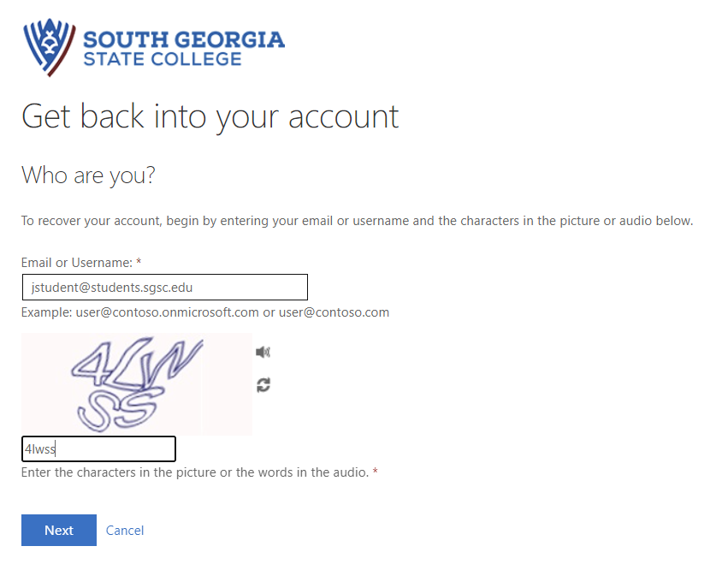Click the "Email or Username:" field label
Image resolution: width=728 pixels, height=570 pixels.
(77, 262)
